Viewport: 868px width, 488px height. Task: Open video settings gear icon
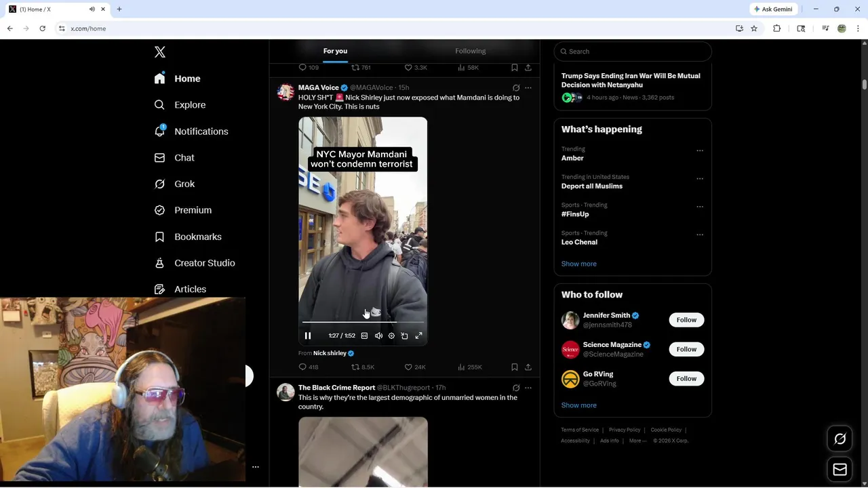tap(391, 335)
